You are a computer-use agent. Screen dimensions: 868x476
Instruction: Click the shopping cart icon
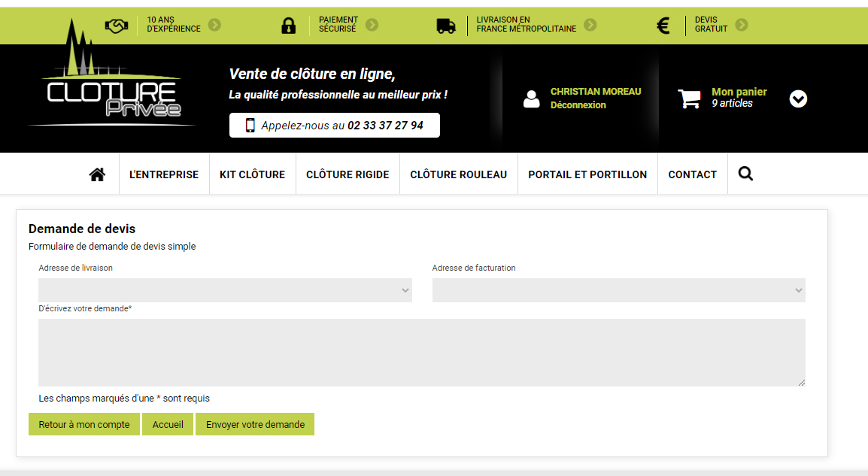689,99
